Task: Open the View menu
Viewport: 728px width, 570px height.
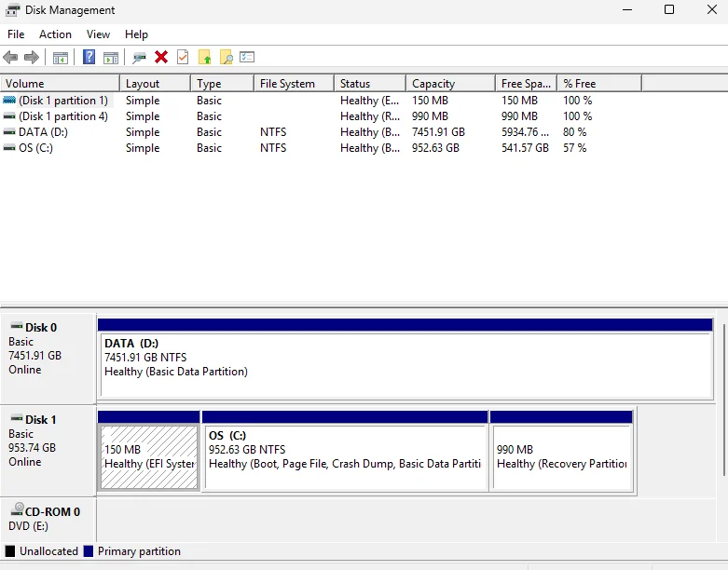Action: 98,34
